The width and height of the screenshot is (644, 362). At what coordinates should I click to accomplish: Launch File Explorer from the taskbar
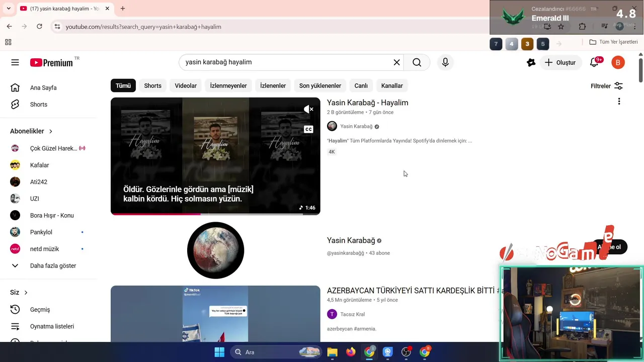click(332, 352)
